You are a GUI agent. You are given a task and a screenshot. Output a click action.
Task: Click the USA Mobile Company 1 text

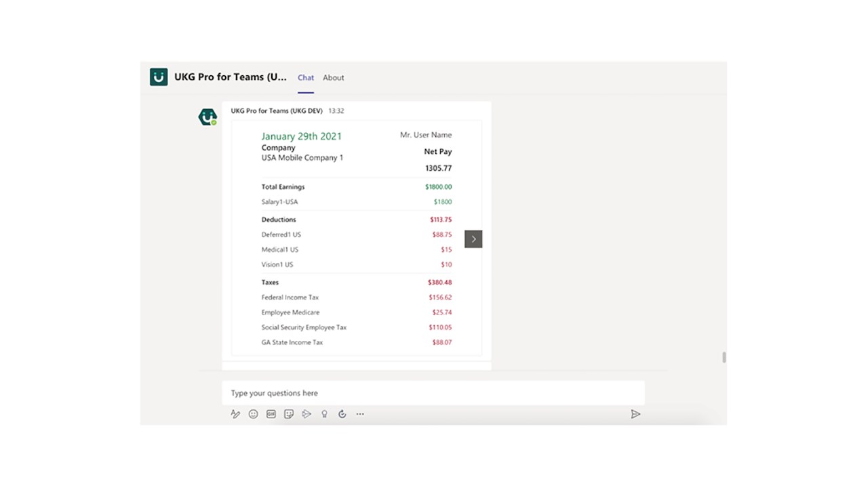[x=302, y=158]
